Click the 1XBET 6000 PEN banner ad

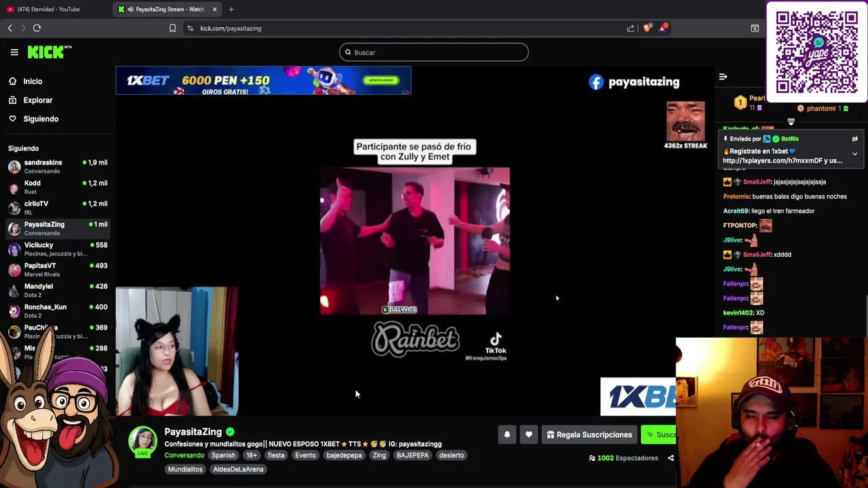[x=264, y=81]
